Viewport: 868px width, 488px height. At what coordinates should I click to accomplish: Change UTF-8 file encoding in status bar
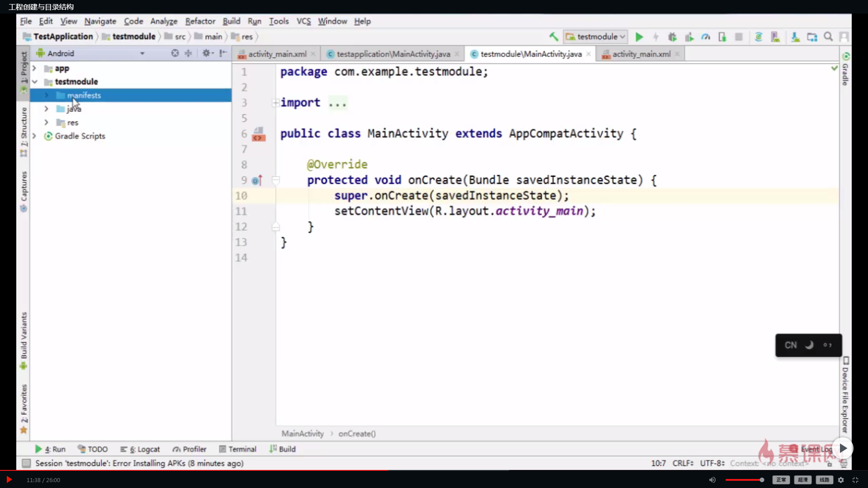(712, 463)
